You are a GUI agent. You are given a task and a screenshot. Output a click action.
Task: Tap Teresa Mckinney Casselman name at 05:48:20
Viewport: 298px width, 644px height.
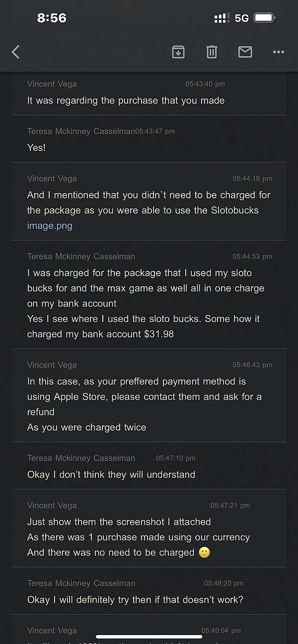click(81, 583)
